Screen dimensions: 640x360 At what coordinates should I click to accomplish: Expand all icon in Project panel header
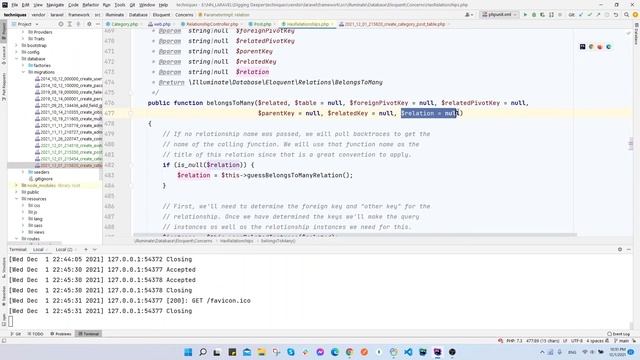[x=70, y=24]
